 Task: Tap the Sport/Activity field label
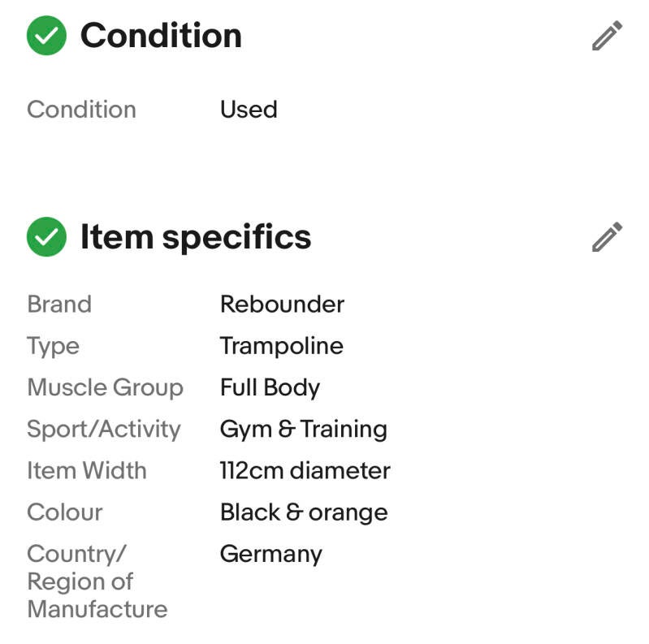tap(103, 429)
